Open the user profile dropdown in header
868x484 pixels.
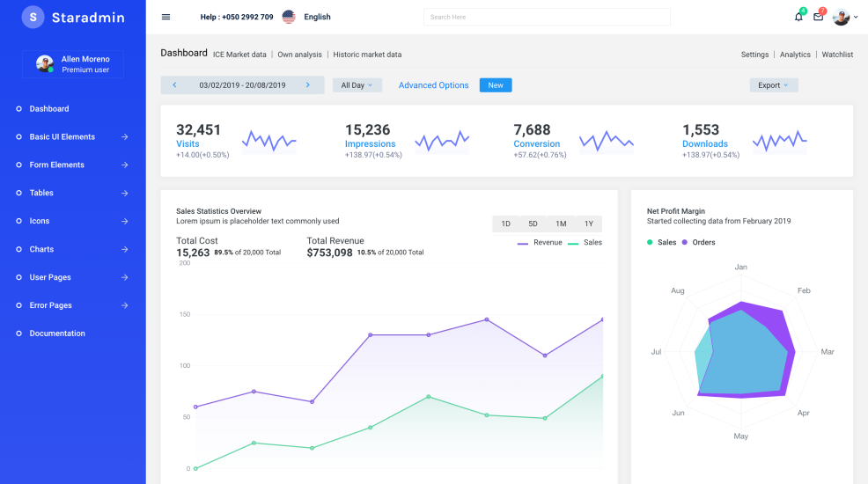[844, 17]
